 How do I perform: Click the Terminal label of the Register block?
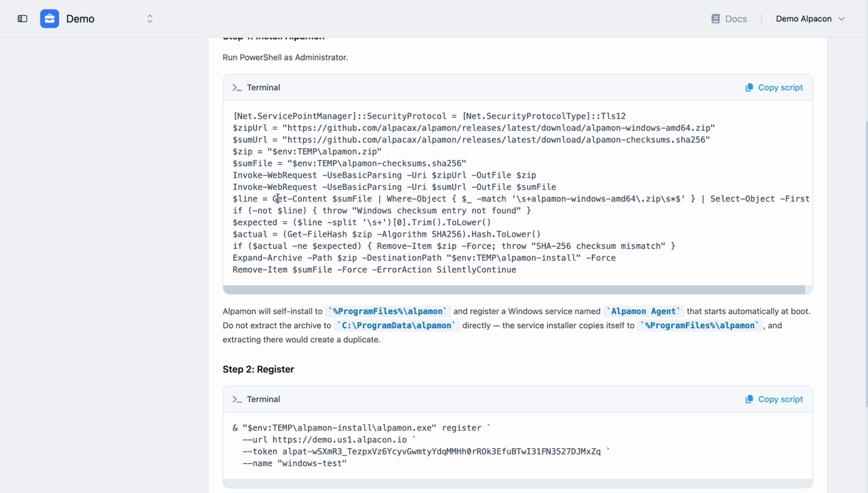(x=263, y=399)
